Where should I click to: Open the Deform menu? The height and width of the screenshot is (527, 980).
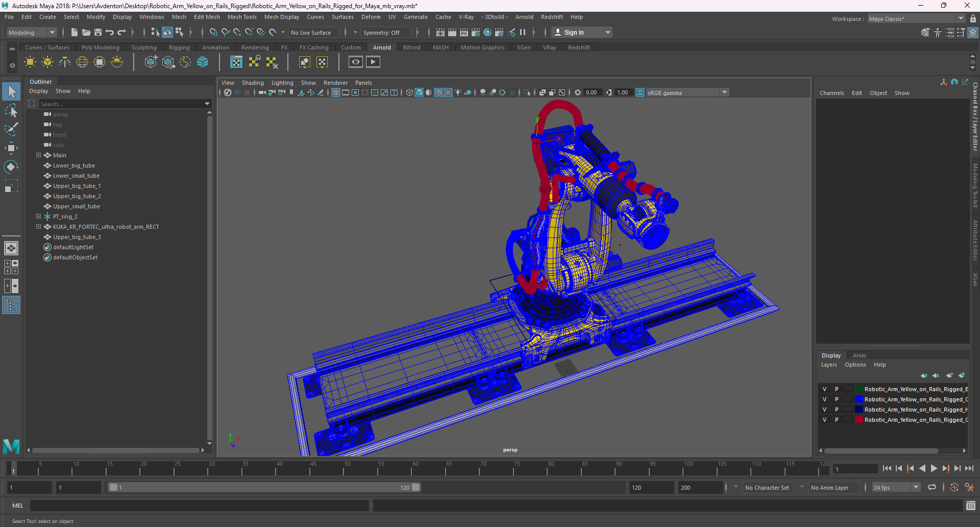click(371, 17)
